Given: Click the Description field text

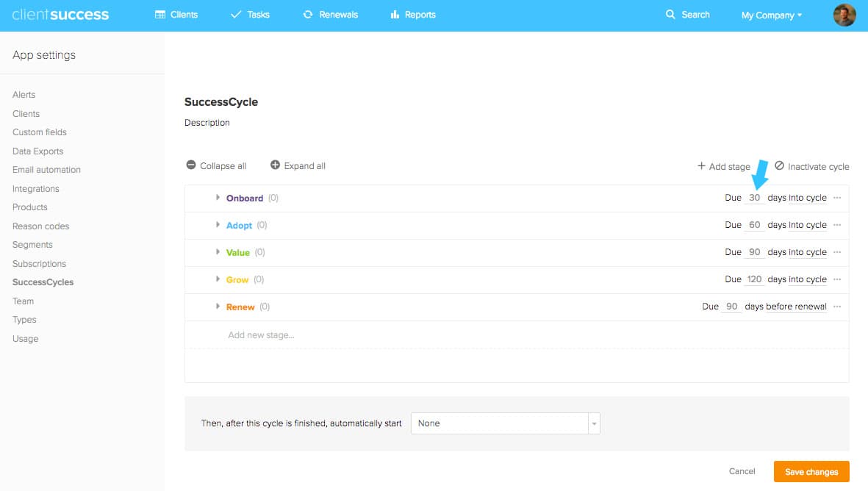Looking at the screenshot, I should coord(207,122).
